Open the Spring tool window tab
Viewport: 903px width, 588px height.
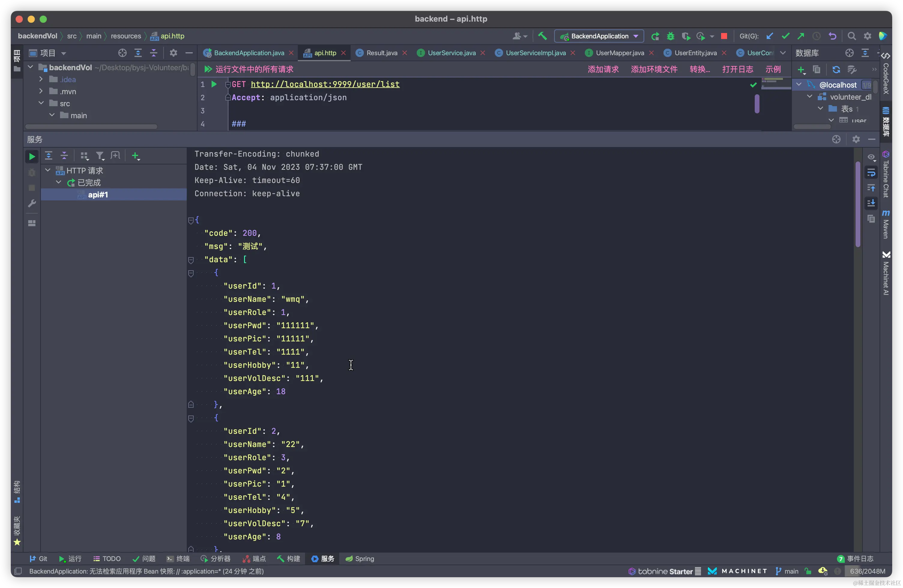(x=360, y=558)
